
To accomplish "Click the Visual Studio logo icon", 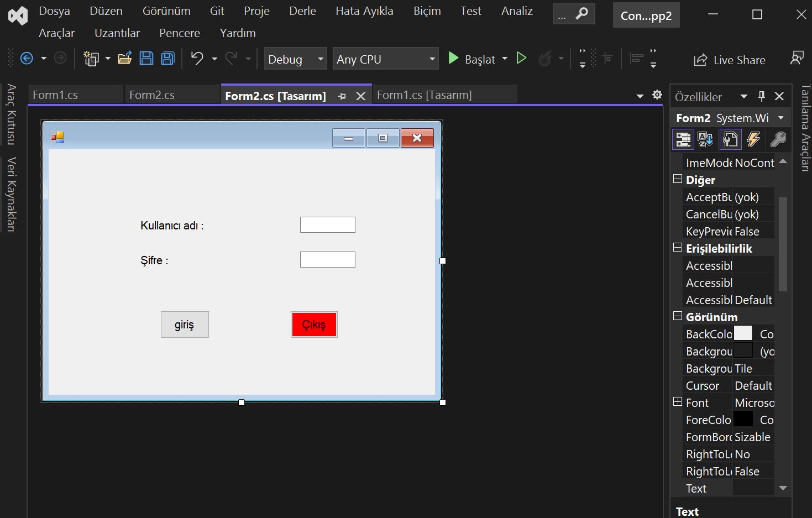I will tap(18, 15).
